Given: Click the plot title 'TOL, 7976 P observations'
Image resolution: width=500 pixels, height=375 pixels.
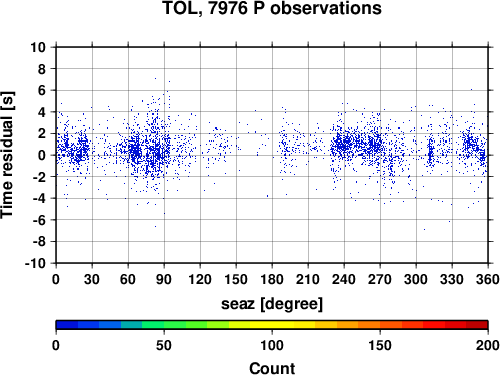Looking at the screenshot, I should pos(272,8).
